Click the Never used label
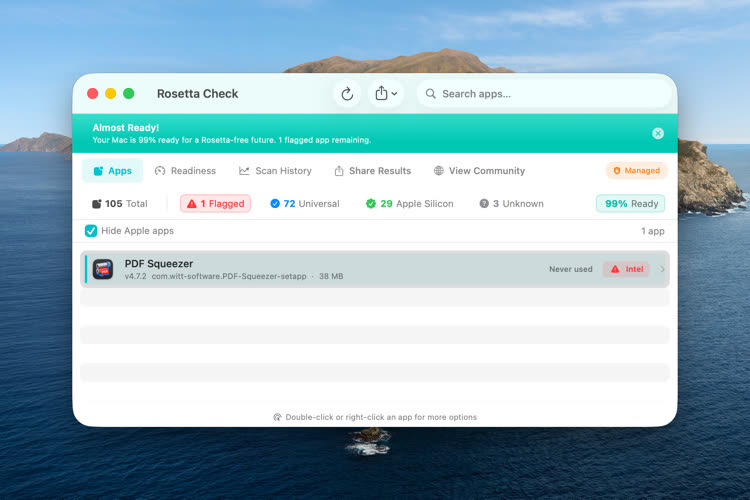The image size is (750, 500). click(571, 269)
